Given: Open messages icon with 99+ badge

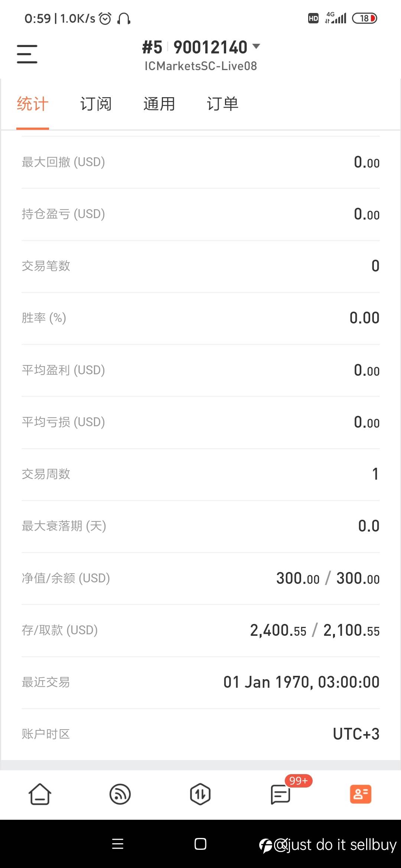Looking at the screenshot, I should [280, 794].
